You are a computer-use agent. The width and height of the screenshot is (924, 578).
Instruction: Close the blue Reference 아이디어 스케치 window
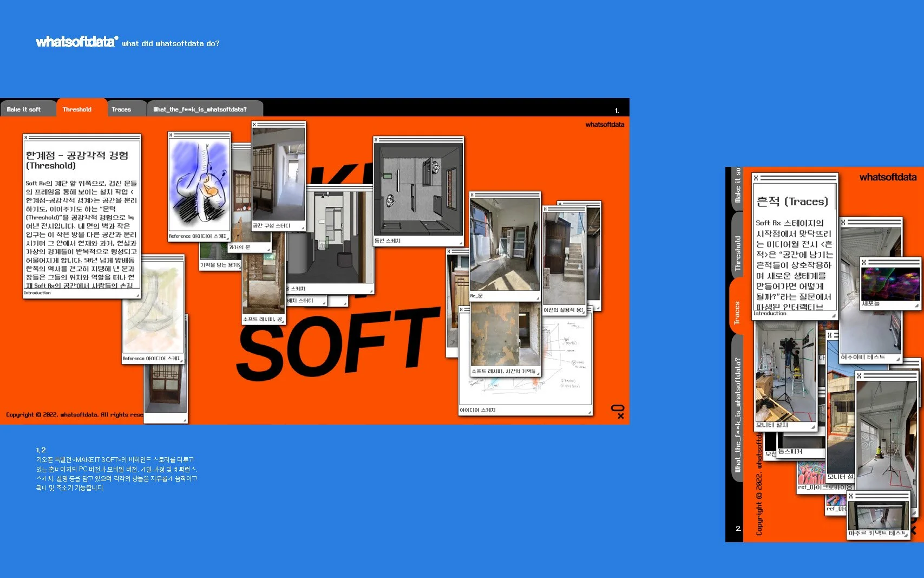click(x=171, y=135)
